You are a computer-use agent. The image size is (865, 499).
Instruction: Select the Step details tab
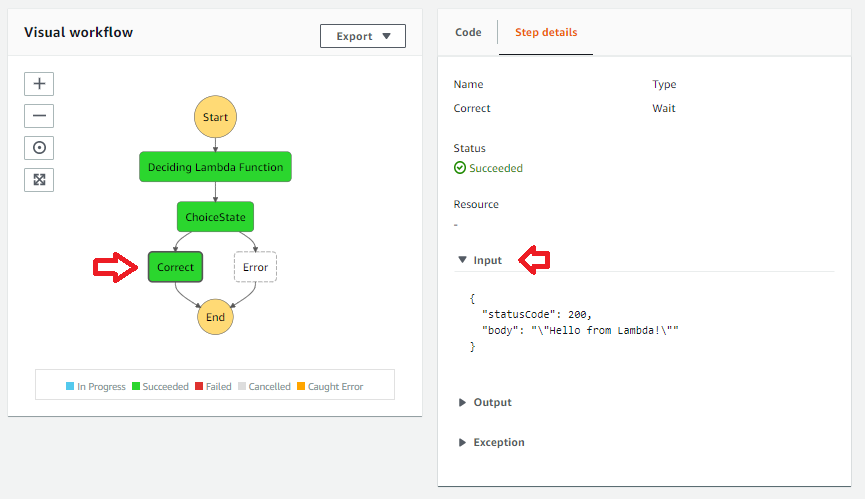pyautogui.click(x=545, y=32)
